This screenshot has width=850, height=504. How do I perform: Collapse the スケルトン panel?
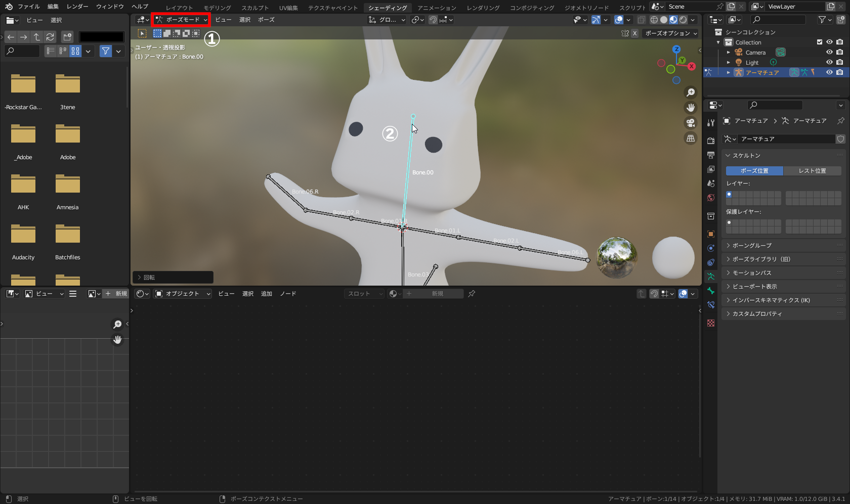(783, 156)
